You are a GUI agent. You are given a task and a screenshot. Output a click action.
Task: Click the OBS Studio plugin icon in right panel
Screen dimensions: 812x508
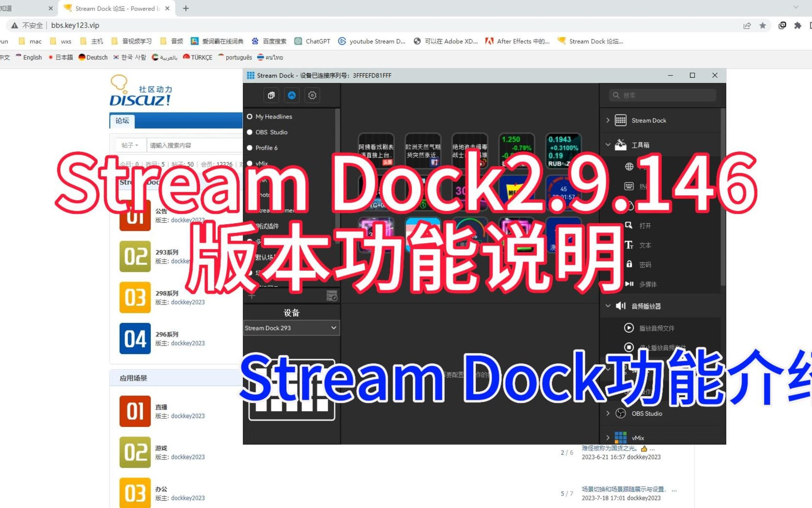(x=621, y=413)
